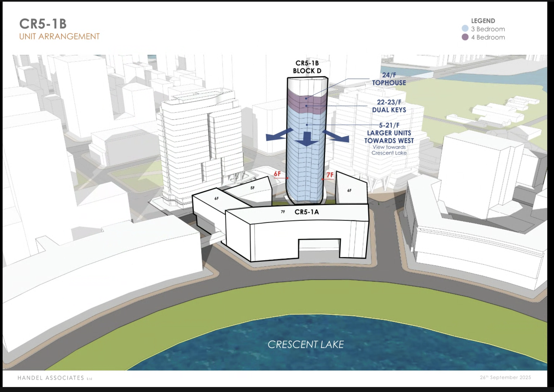
Task: Click the CR5-1B page title
Action: (43, 24)
